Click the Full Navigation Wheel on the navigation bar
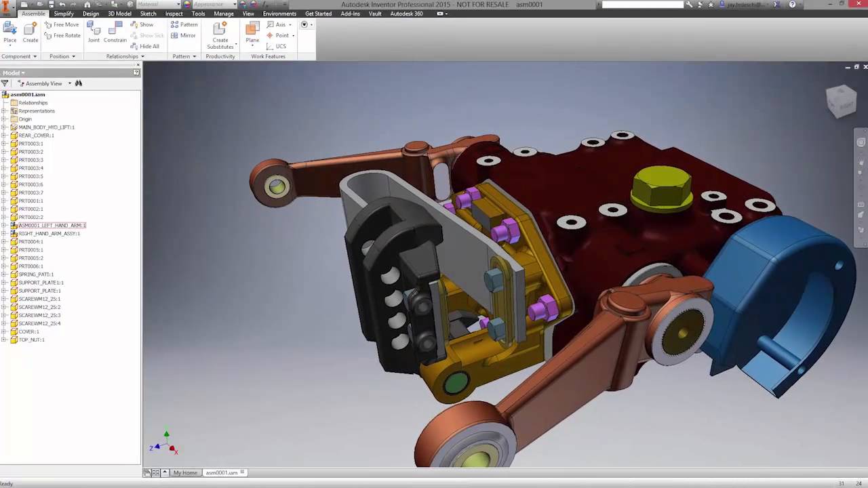The height and width of the screenshot is (488, 868). point(861,142)
